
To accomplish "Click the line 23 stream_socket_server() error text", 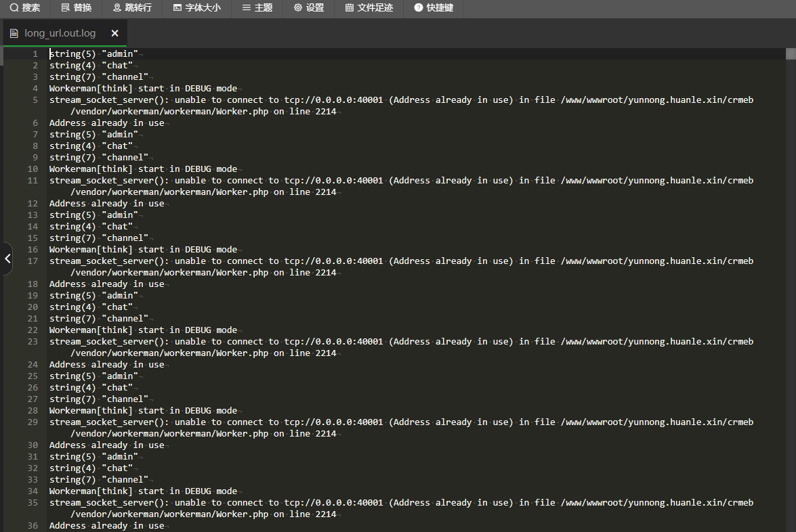I will pos(400,342).
